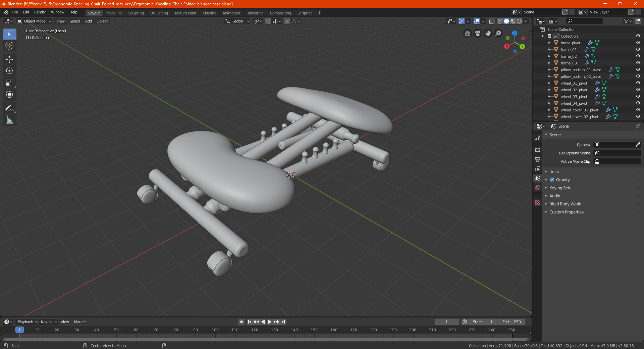Toggle snapping magnet icon
The image size is (644, 349).
(268, 21)
